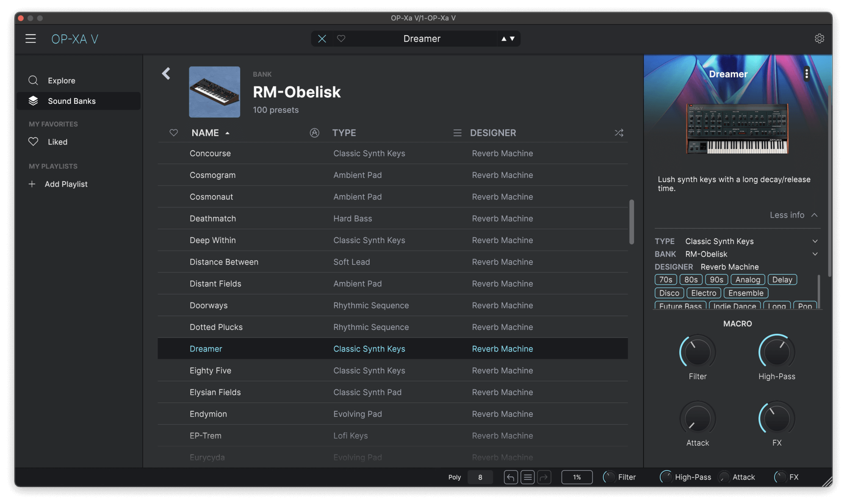Like the Dreamer preset in header
This screenshot has height=504, width=847.
(341, 39)
